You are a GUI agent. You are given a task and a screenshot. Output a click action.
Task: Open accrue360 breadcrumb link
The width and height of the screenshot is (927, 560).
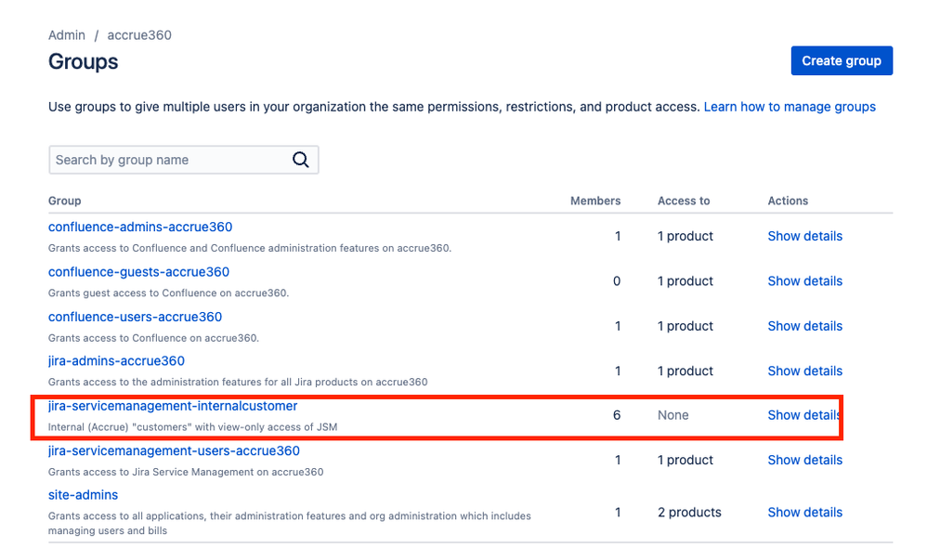(x=139, y=35)
